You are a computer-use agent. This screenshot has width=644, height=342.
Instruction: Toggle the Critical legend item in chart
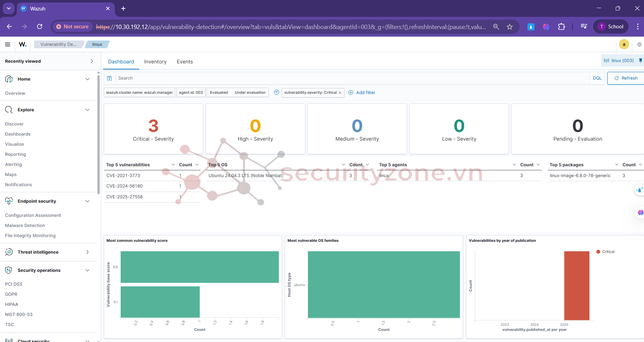[605, 252]
